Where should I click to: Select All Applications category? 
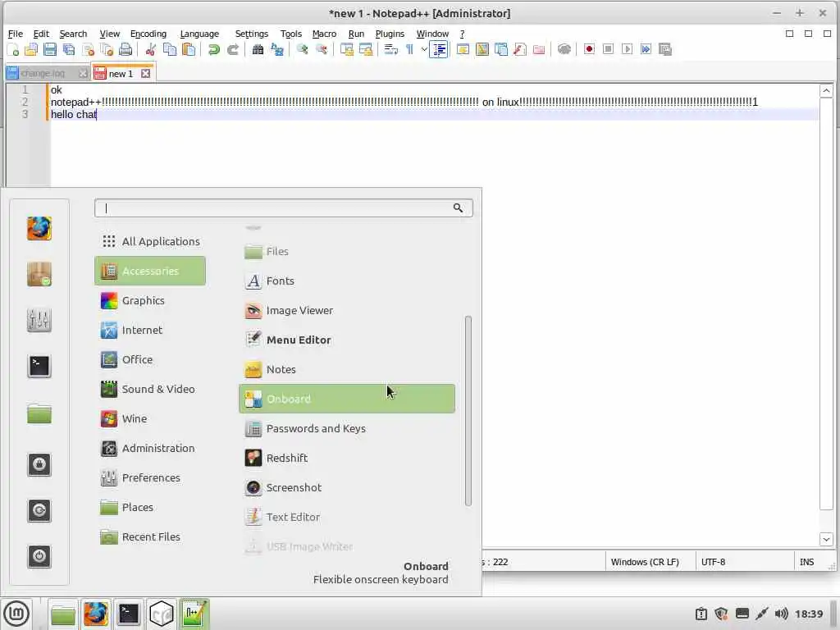tap(150, 241)
